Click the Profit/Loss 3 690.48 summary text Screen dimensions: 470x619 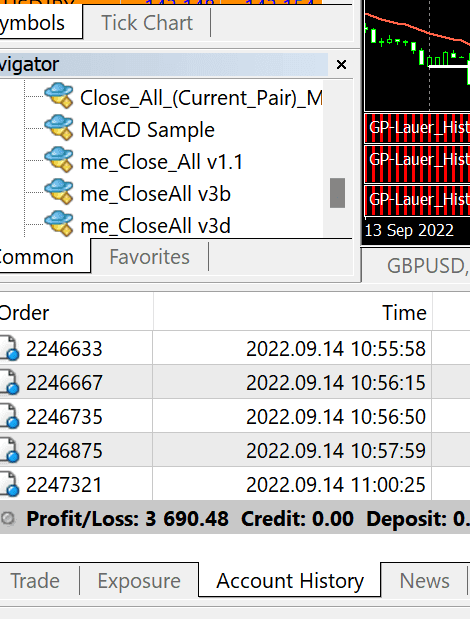point(127,519)
